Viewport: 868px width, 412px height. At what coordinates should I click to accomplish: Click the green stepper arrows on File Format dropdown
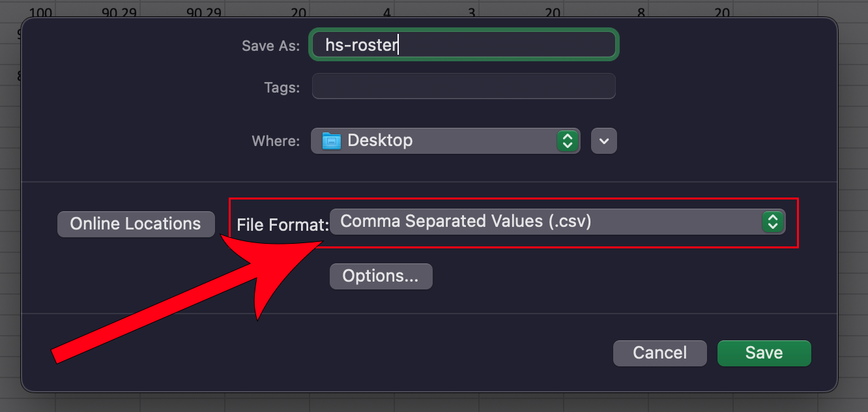[x=773, y=222]
